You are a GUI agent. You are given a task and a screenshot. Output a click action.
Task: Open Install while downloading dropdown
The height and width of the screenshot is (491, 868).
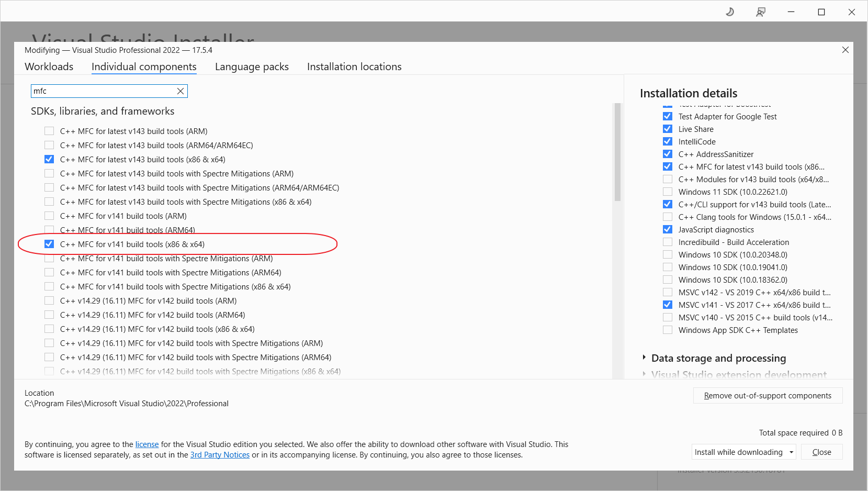click(x=743, y=452)
